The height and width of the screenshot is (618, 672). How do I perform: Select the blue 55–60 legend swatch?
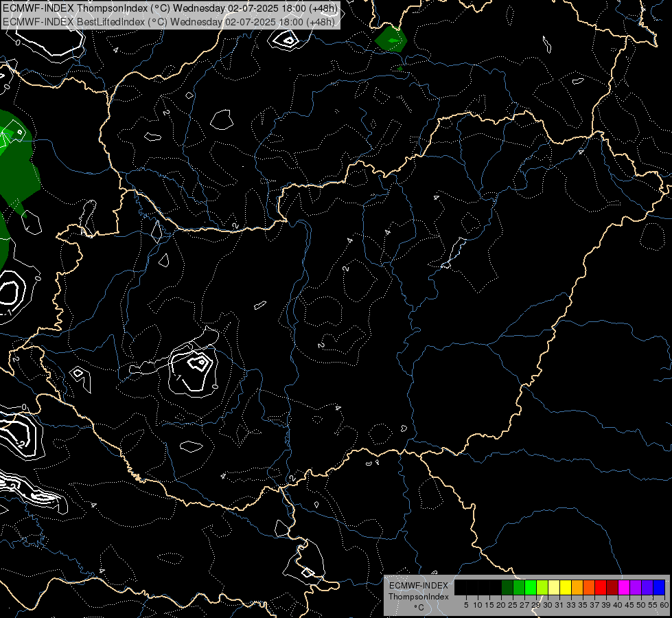[659, 587]
